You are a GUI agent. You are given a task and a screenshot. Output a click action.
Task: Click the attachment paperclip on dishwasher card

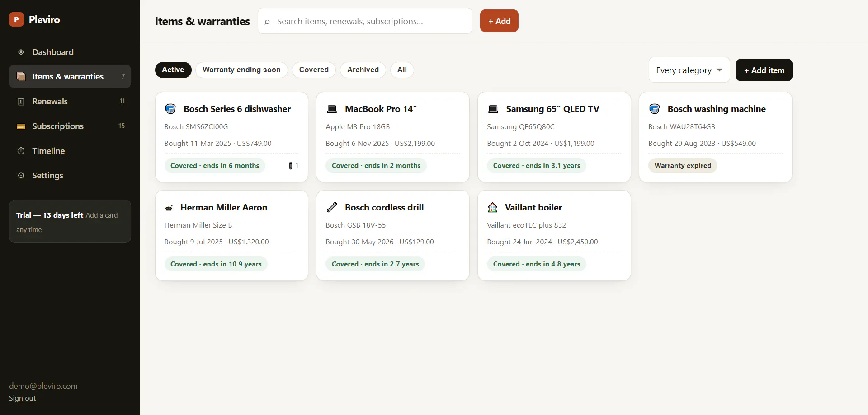(x=291, y=166)
